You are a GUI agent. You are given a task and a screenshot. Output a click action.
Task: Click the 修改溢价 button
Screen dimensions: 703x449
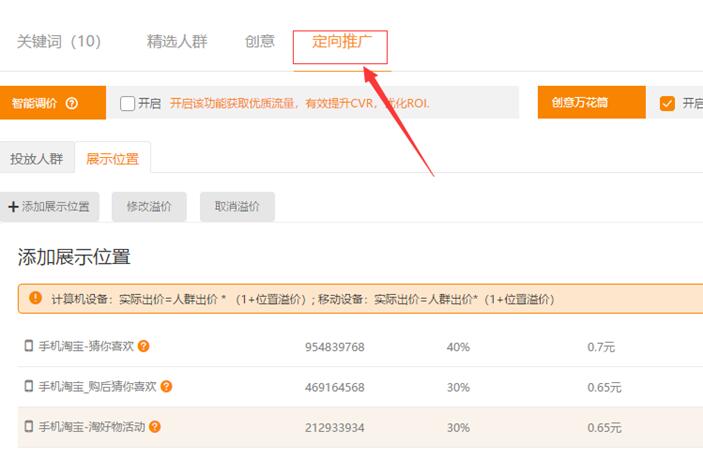tap(149, 206)
